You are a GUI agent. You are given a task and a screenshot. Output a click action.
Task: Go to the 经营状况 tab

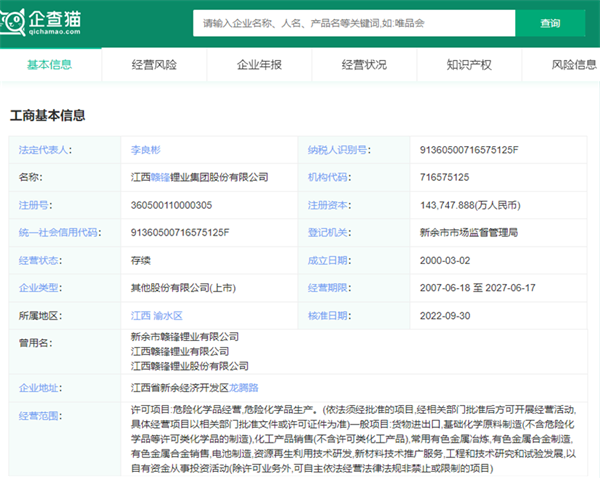(x=364, y=65)
